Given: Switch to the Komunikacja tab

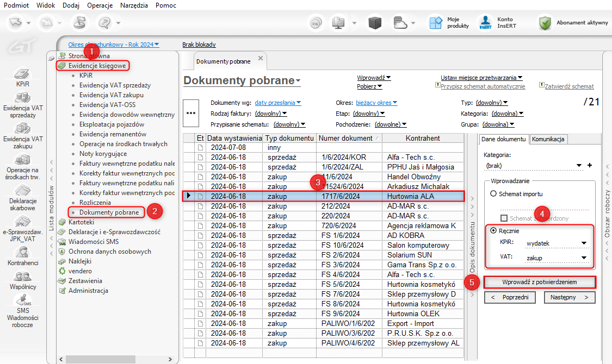Looking at the screenshot, I should [548, 139].
